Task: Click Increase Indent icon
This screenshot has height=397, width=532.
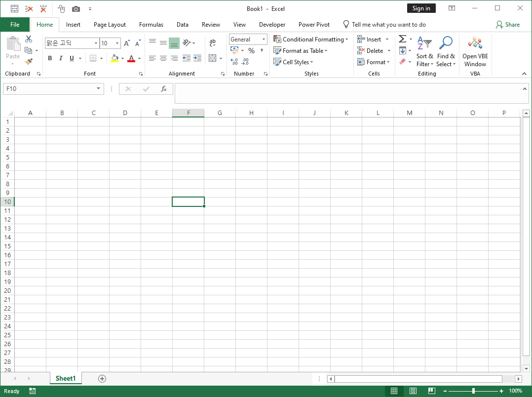Action: click(x=197, y=58)
